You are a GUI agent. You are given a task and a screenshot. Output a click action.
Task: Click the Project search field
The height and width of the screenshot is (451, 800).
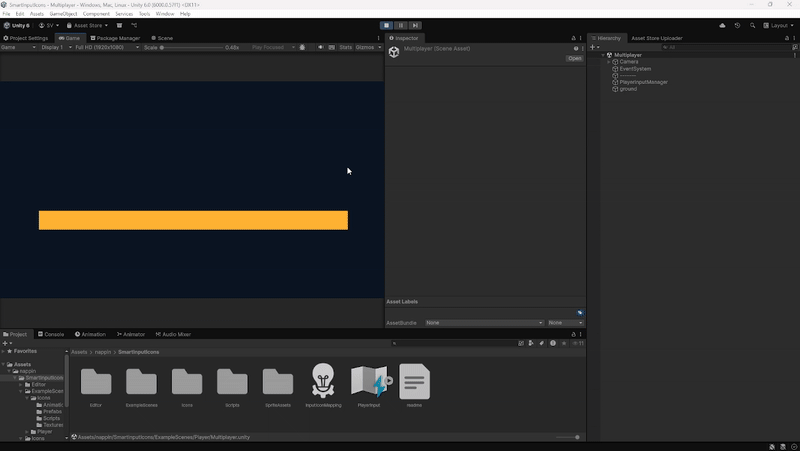(x=454, y=343)
